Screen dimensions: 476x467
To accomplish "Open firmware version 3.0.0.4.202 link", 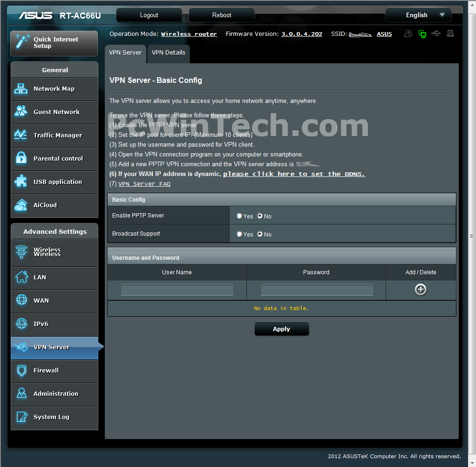I will tap(302, 34).
